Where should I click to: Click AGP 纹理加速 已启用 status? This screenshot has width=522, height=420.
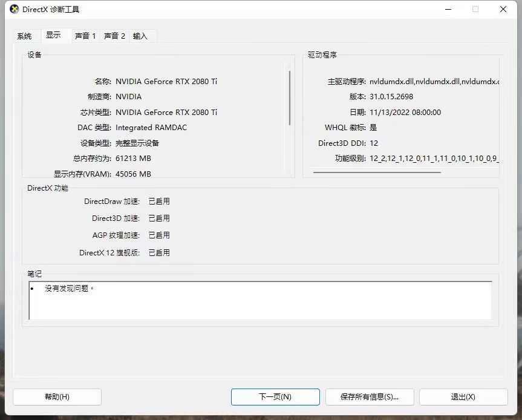coord(159,235)
